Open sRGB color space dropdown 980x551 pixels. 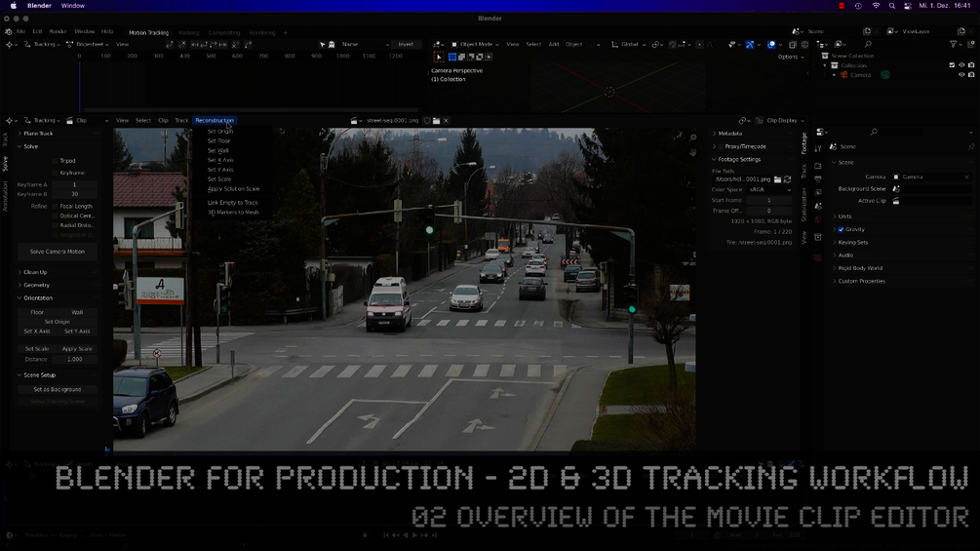pyautogui.click(x=769, y=190)
